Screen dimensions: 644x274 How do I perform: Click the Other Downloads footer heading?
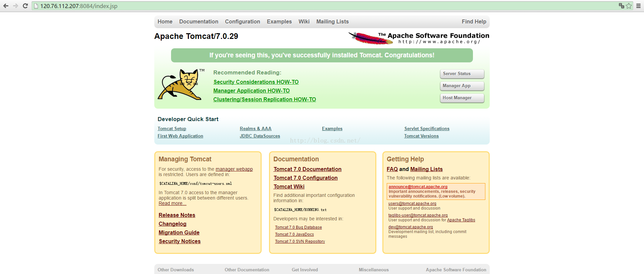[x=176, y=270]
